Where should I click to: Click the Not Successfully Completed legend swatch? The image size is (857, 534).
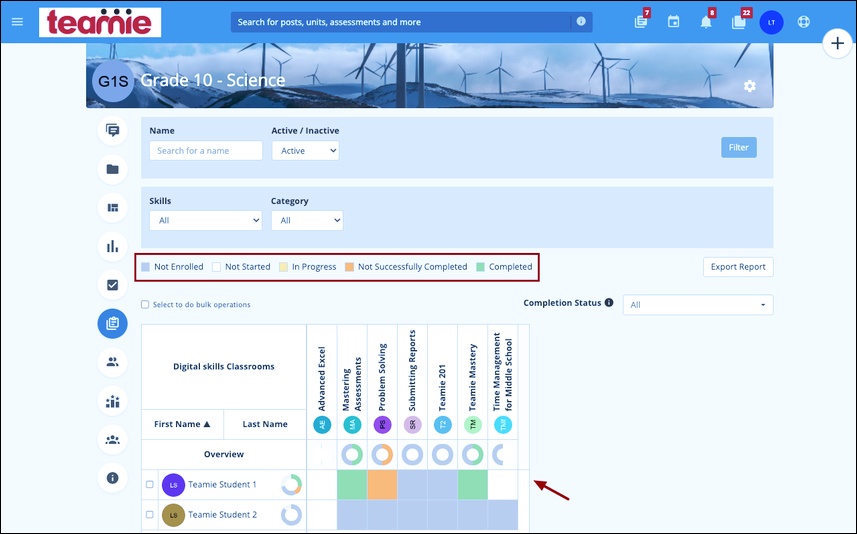349,267
